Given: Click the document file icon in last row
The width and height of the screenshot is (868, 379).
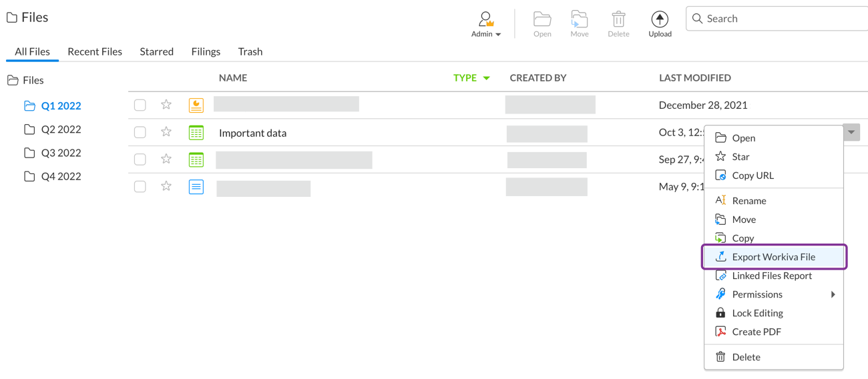Looking at the screenshot, I should [196, 187].
